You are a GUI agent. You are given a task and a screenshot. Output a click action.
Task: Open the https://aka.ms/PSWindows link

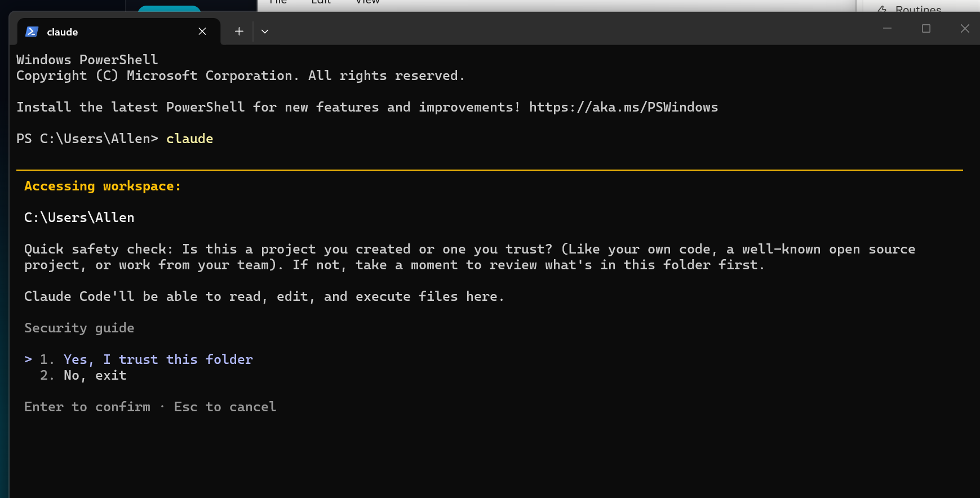pyautogui.click(x=623, y=107)
